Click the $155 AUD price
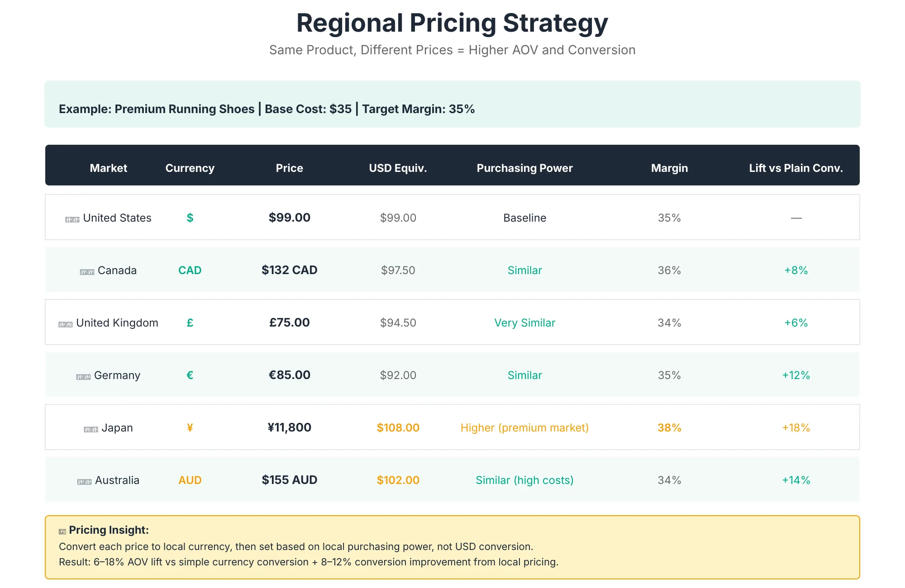The image size is (905, 588). tap(290, 480)
